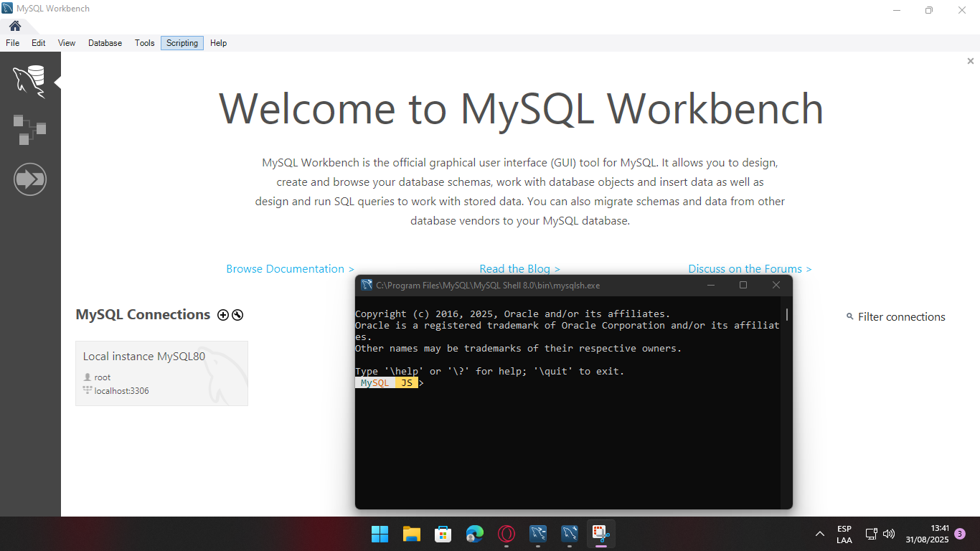Open Microsoft Store from the taskbar
980x551 pixels.
point(443,534)
